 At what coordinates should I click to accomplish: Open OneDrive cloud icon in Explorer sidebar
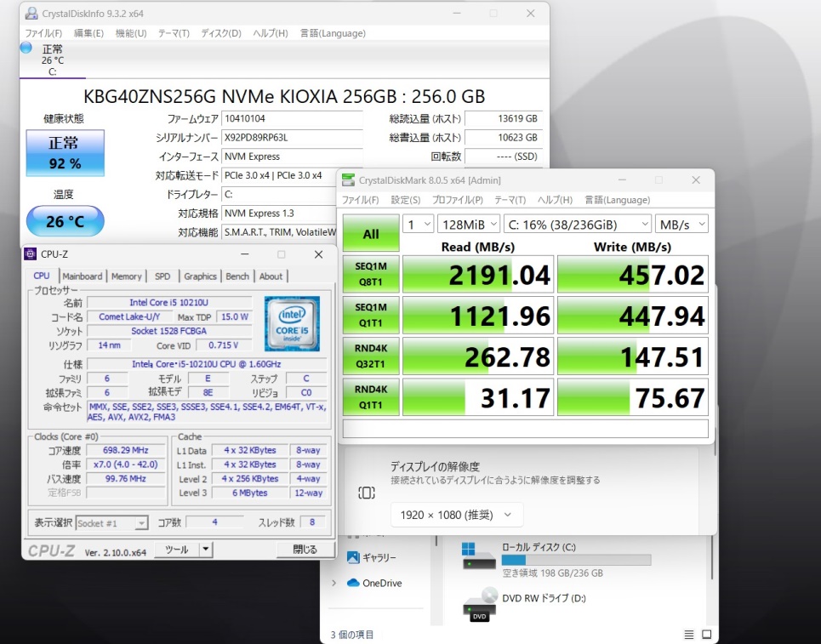(353, 583)
